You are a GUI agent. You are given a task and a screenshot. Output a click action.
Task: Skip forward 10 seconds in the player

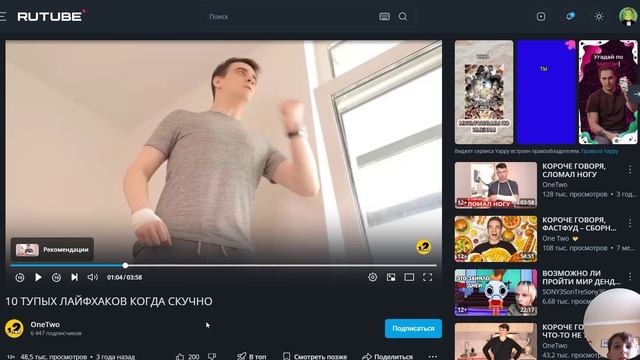point(56,278)
